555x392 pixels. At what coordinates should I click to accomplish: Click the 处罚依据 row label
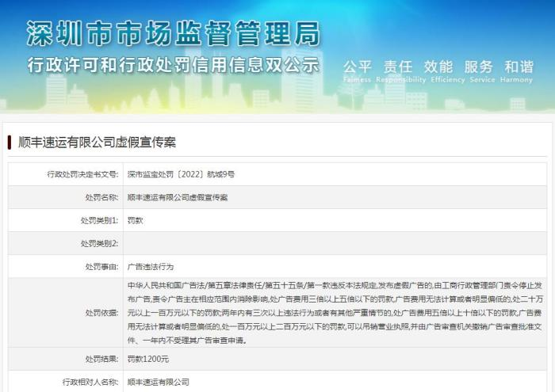coord(102,313)
